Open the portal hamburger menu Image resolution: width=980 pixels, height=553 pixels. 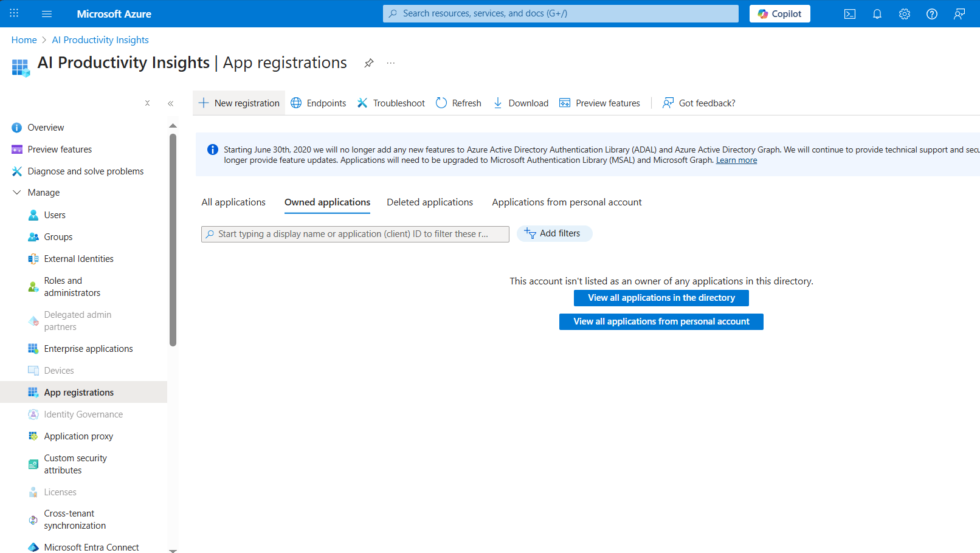coord(47,13)
